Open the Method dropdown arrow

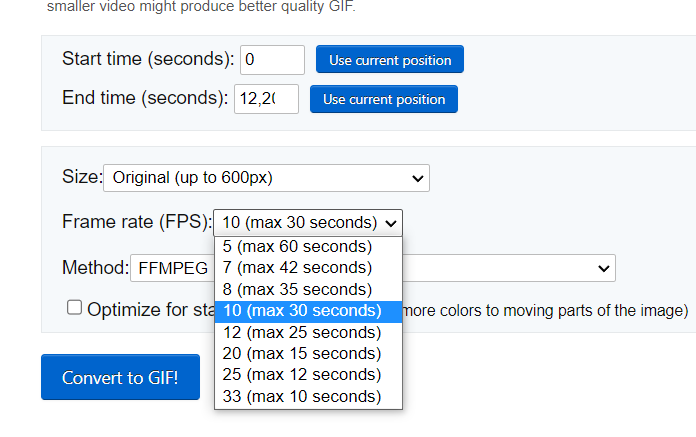[x=603, y=268]
